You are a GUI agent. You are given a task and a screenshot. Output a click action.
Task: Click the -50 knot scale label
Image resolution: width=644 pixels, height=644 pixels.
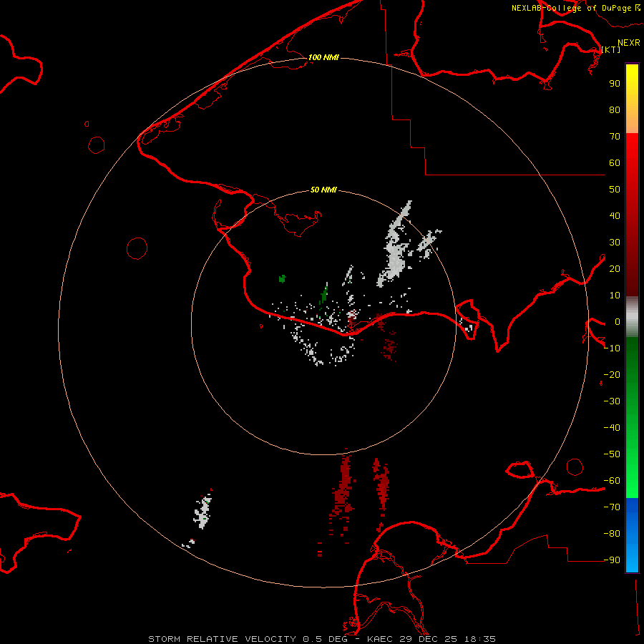click(612, 454)
